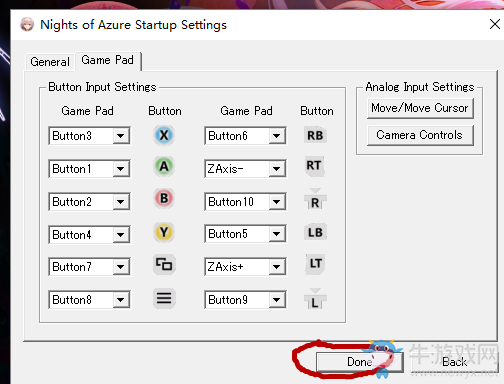
Task: Confirm settings with the Done button
Action: click(x=360, y=362)
